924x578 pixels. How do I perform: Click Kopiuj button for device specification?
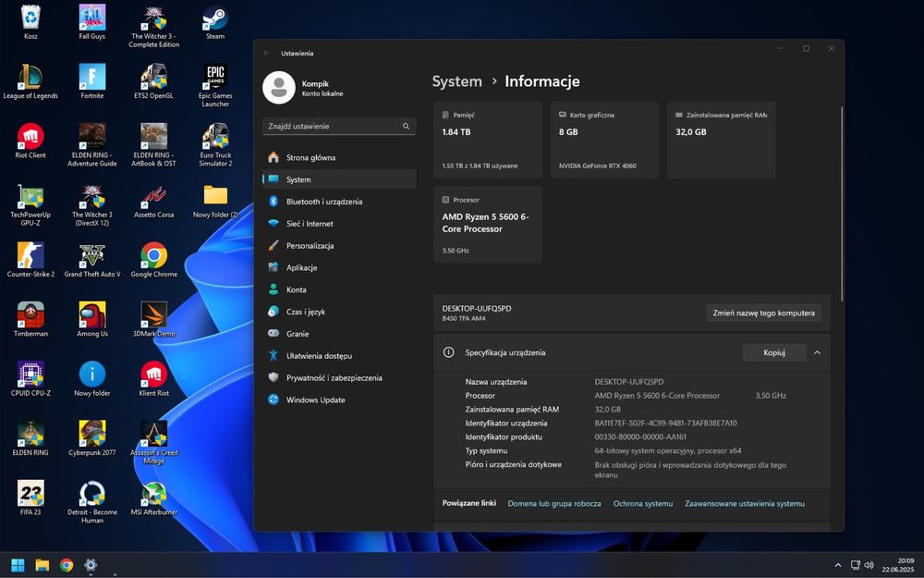coord(773,352)
